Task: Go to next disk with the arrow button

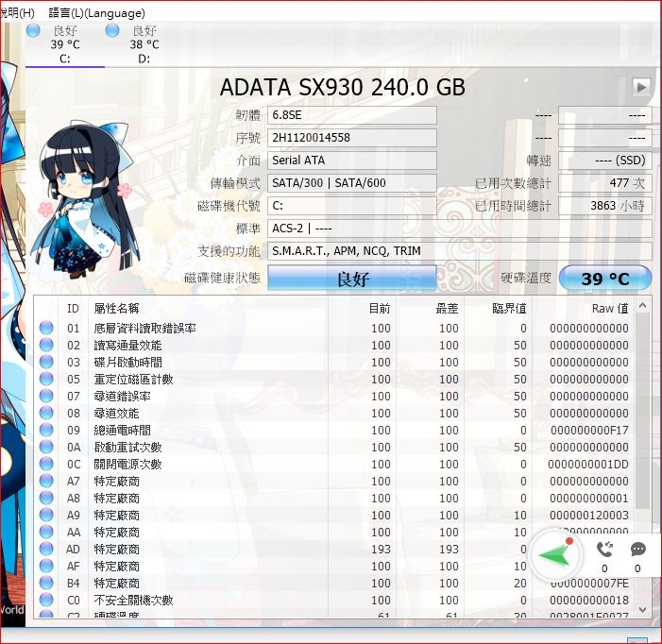Action: coord(641,88)
